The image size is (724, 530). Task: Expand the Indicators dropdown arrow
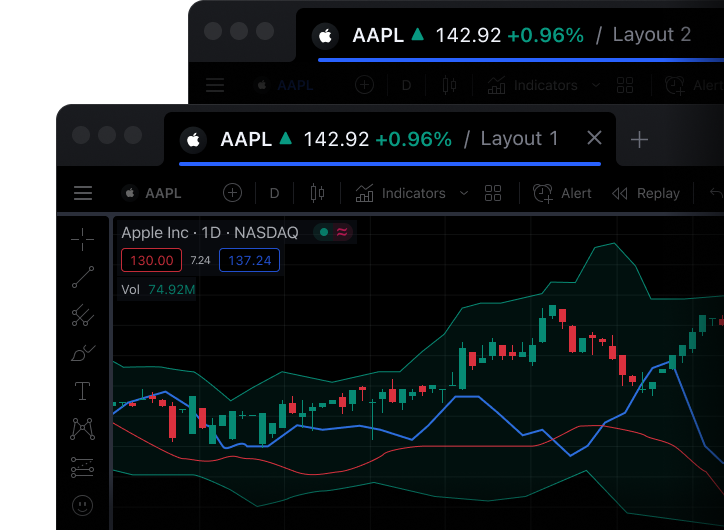(464, 193)
